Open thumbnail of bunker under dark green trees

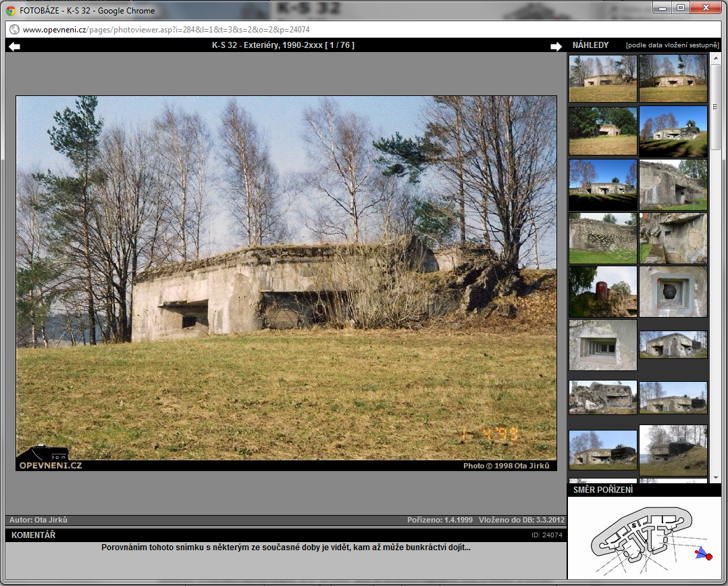pos(602,131)
